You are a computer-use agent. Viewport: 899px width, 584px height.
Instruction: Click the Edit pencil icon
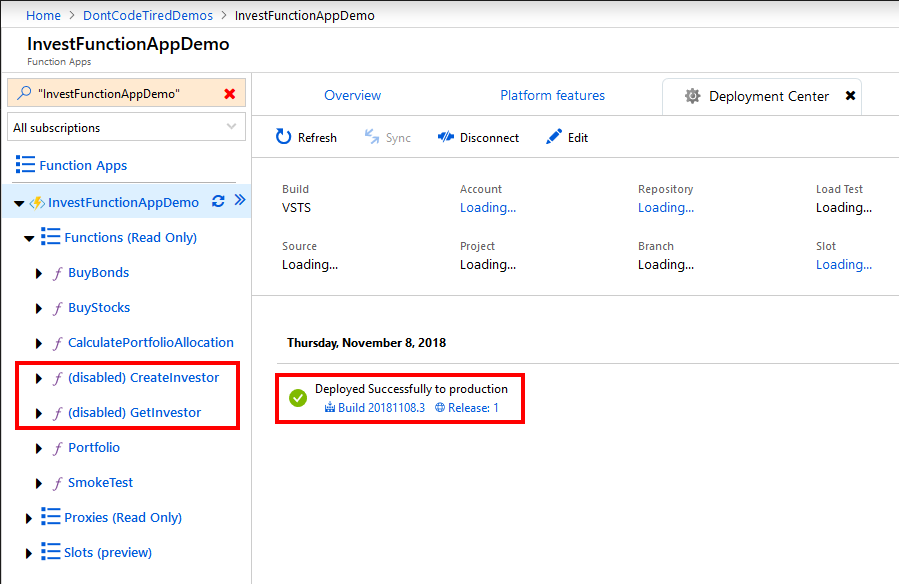pyautogui.click(x=553, y=137)
